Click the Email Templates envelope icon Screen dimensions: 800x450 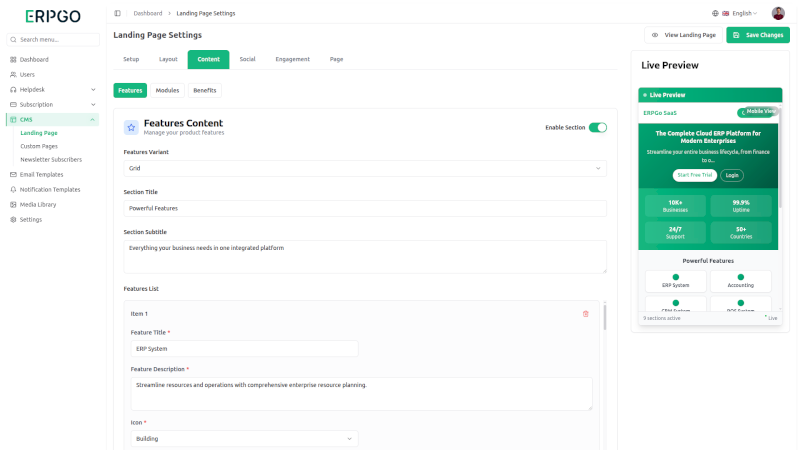[13, 174]
